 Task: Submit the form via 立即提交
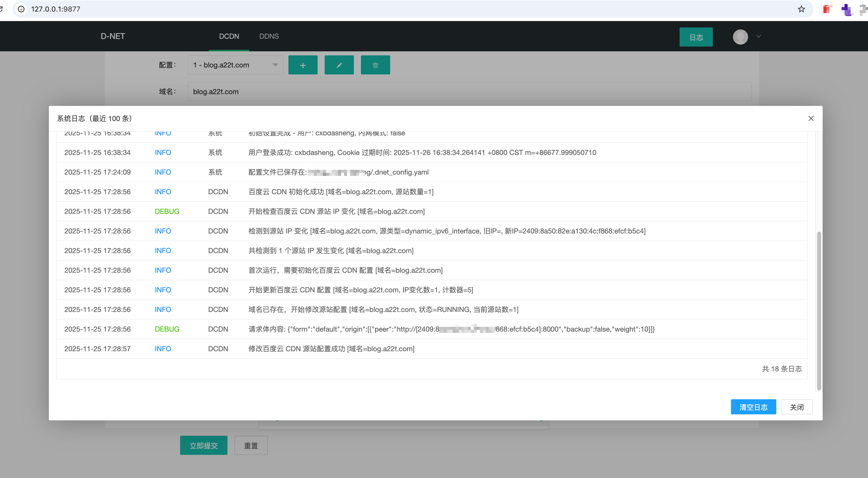pos(204,445)
